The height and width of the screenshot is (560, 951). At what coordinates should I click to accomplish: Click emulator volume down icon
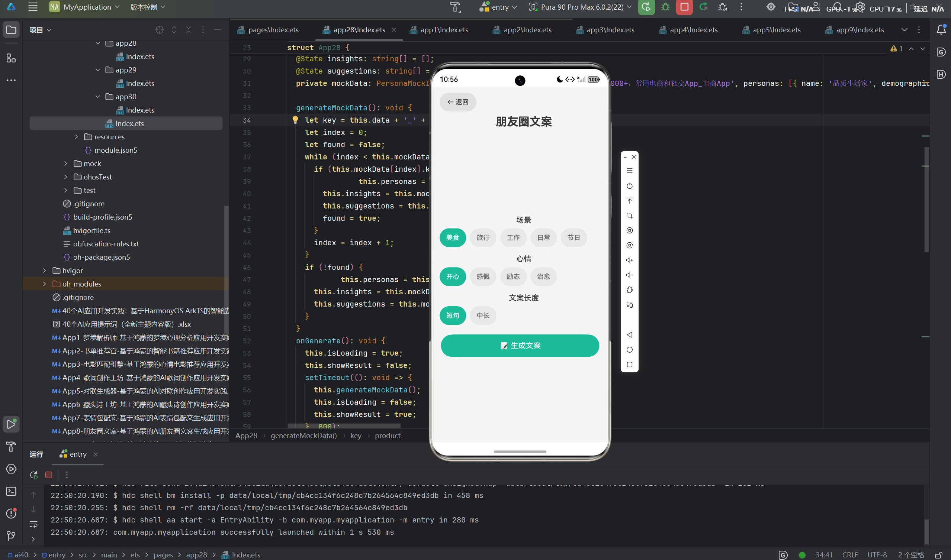click(629, 275)
